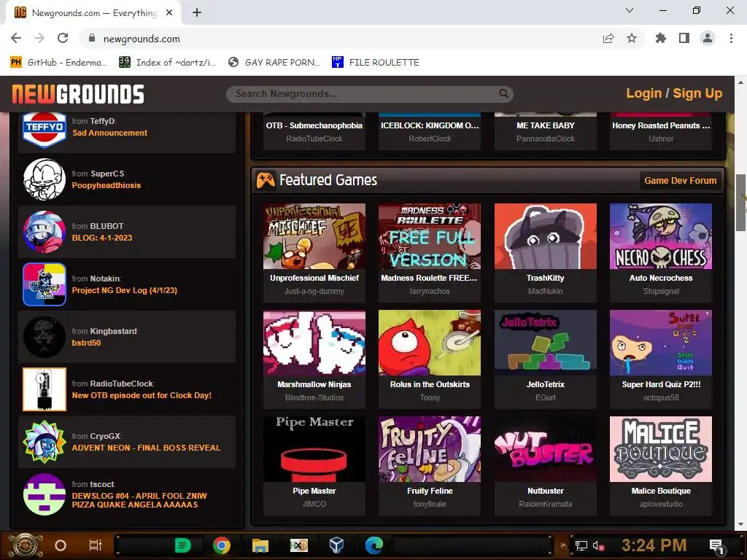This screenshot has height=560, width=747.
Task: Open Nutbuster game thumbnail
Action: pos(546,449)
